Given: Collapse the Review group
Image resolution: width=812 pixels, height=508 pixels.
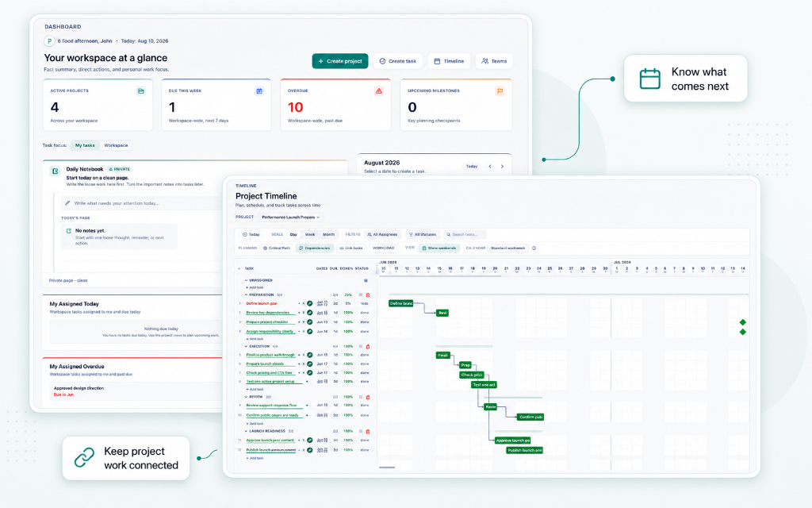Looking at the screenshot, I should (246, 397).
